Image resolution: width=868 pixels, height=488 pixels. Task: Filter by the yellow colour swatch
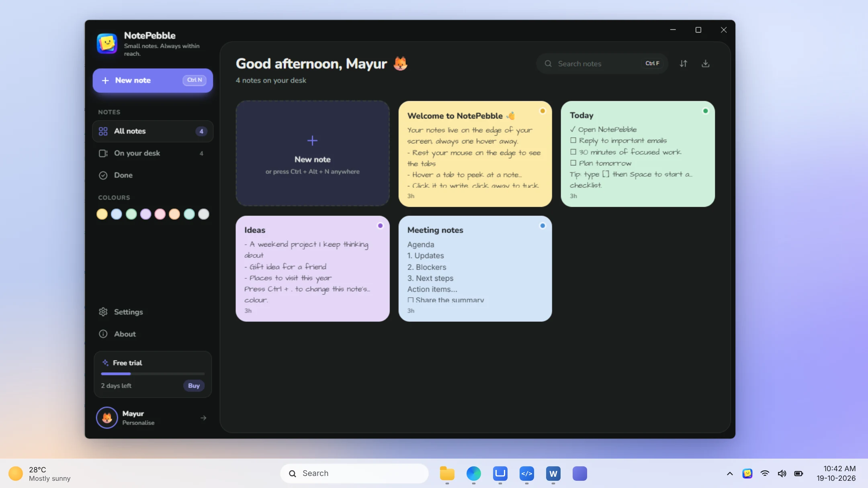coord(102,214)
